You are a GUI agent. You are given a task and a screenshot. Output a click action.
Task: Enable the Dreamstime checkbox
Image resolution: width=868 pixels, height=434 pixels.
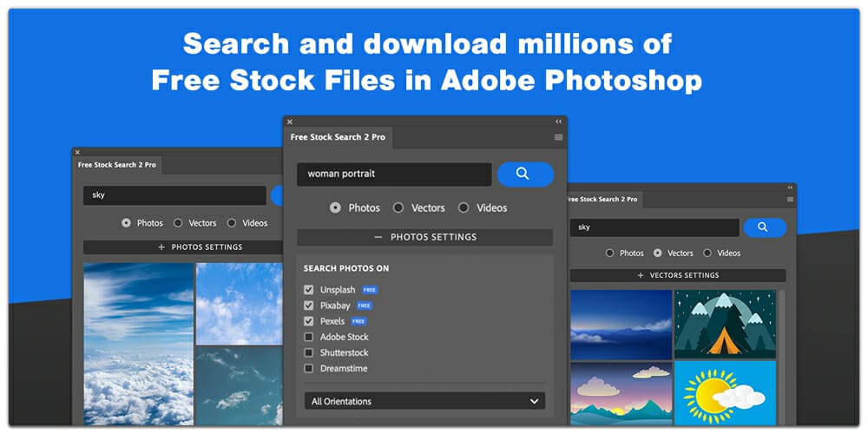tap(309, 368)
